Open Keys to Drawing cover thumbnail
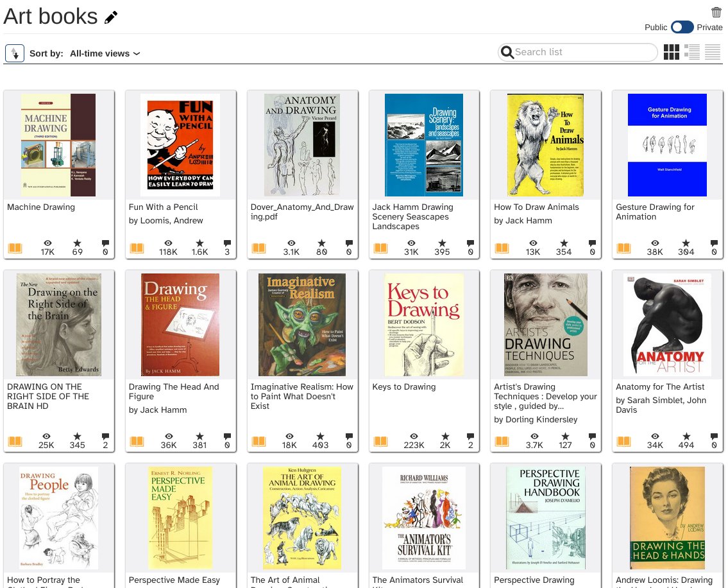The height and width of the screenshot is (588, 728). click(424, 324)
